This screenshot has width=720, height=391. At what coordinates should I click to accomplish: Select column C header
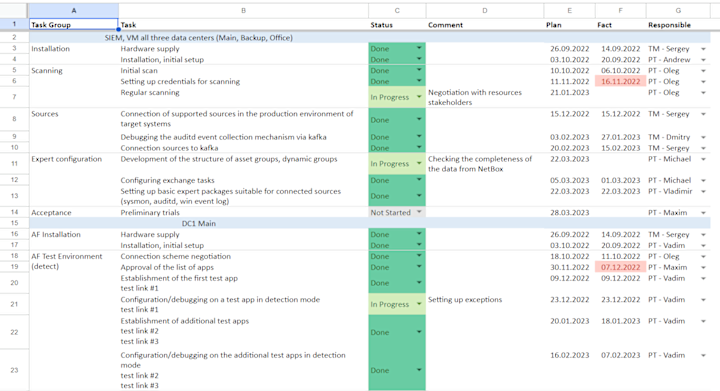tap(397, 11)
